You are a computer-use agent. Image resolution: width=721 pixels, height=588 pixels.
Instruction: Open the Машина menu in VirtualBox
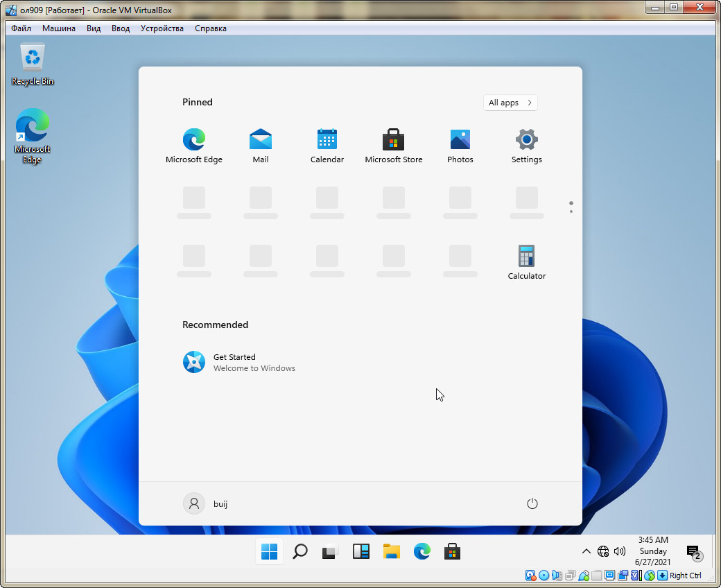(59, 28)
